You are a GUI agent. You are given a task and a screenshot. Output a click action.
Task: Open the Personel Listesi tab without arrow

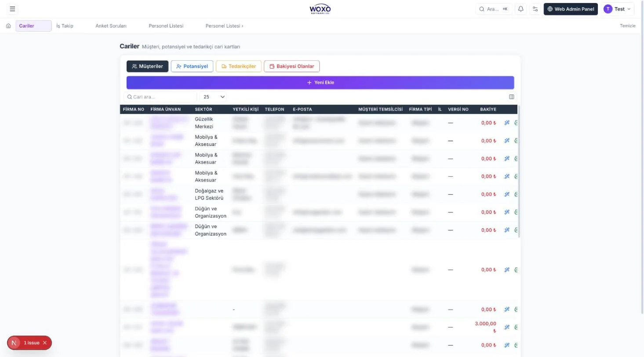[x=166, y=26]
